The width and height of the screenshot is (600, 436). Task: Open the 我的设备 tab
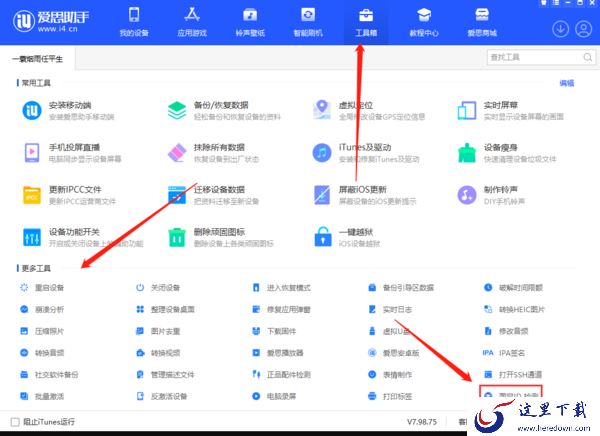click(134, 22)
